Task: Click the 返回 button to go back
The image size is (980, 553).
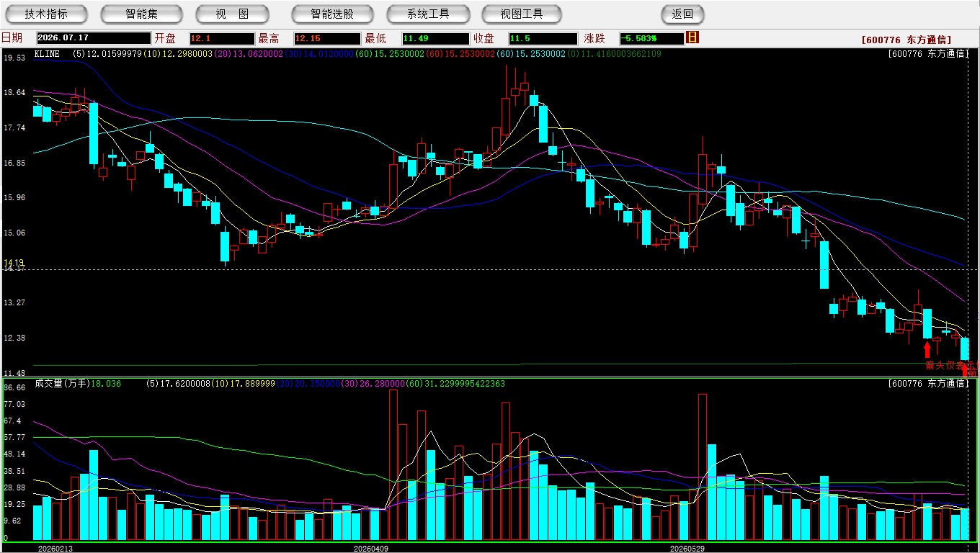Action: point(682,14)
